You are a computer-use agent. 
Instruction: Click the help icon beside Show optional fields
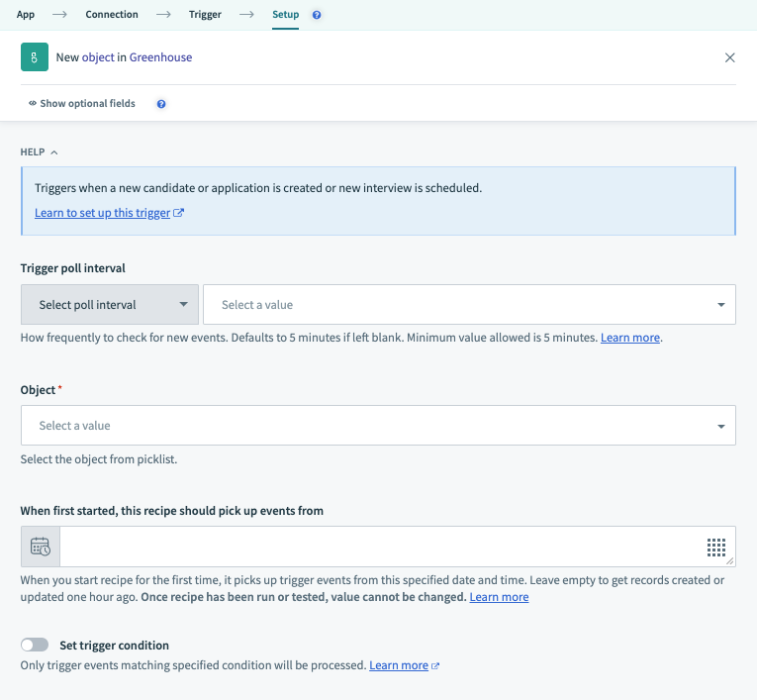coord(161,104)
